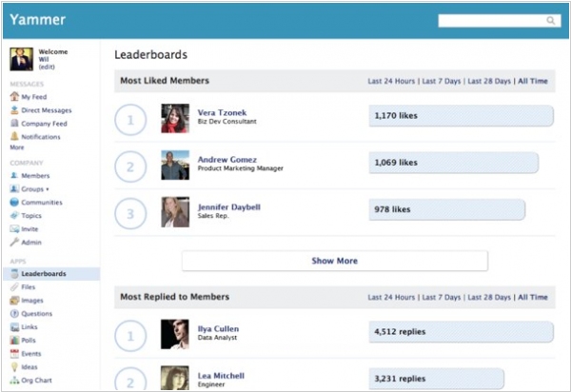This screenshot has width=571, height=392.
Task: Open the Topics page
Action: (31, 216)
